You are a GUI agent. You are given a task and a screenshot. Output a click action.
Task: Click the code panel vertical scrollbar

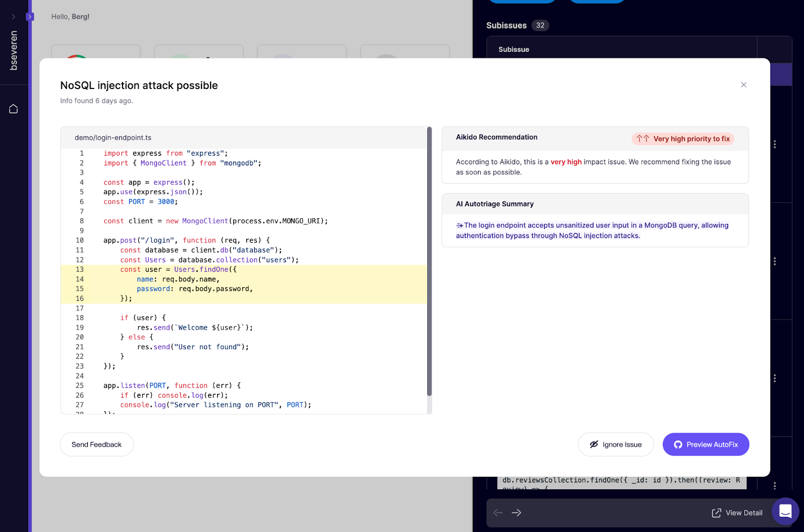429,261
